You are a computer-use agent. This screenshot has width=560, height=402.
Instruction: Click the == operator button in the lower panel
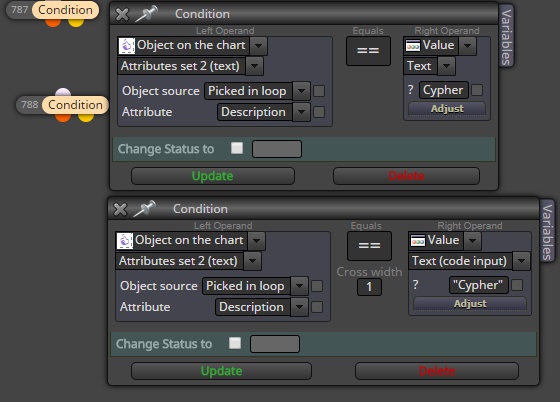tap(369, 246)
